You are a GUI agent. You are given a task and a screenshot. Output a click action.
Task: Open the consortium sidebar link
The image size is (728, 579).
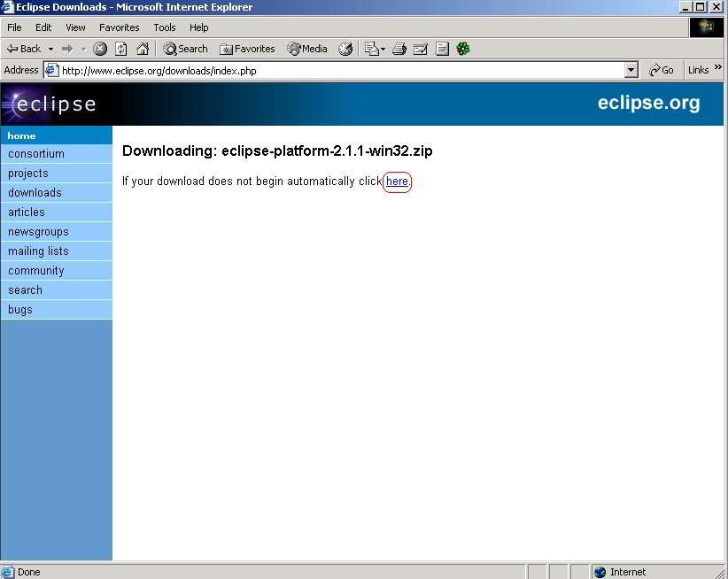click(x=56, y=153)
